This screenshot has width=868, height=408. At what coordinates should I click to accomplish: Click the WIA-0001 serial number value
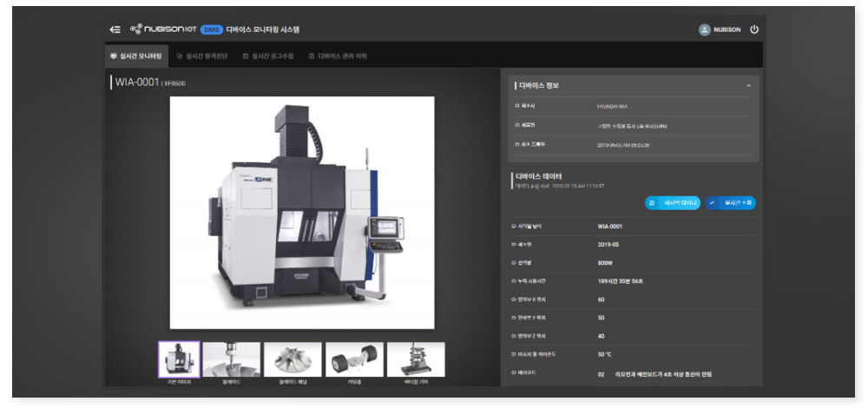tap(610, 227)
